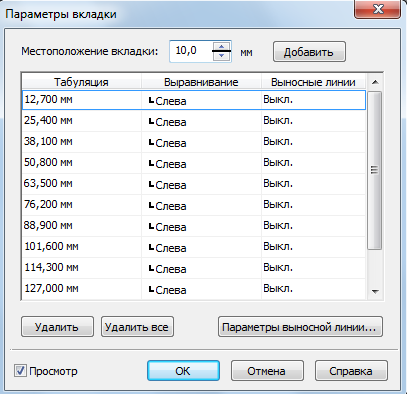Click left-align tab icon in 38,100 мм row
This screenshot has height=394, width=407.
(151, 142)
